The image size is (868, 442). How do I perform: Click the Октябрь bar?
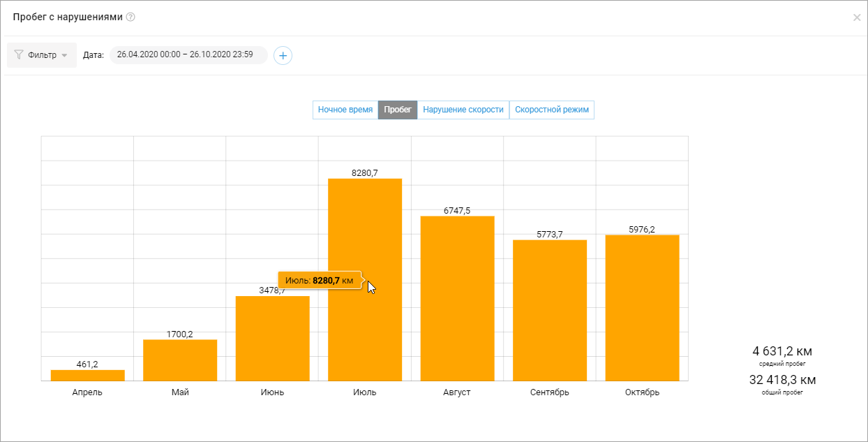click(642, 307)
